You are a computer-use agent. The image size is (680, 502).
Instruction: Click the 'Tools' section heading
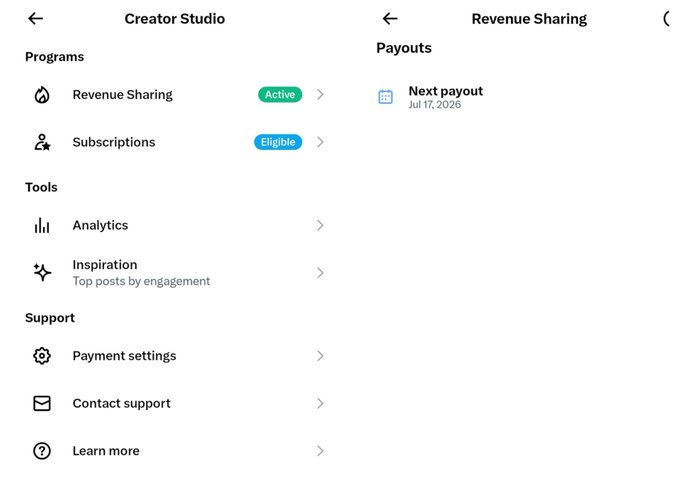coord(41,187)
